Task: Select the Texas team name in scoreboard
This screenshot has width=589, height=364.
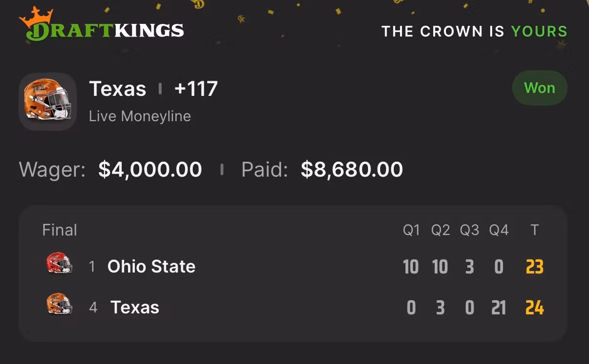Action: click(135, 308)
